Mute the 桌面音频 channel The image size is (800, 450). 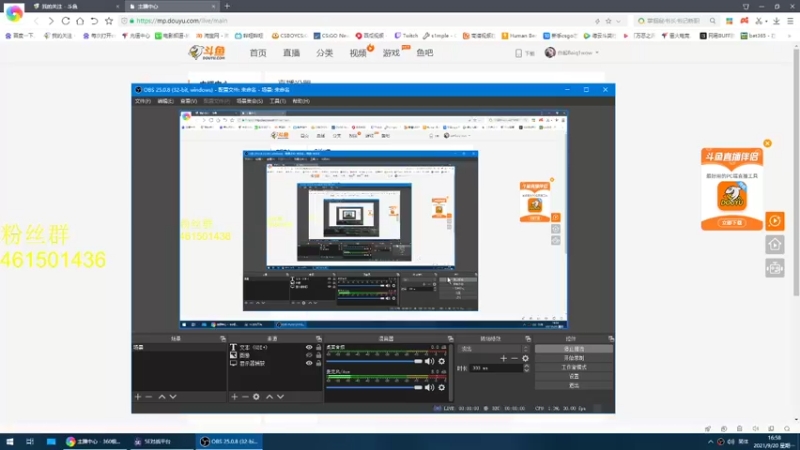430,361
